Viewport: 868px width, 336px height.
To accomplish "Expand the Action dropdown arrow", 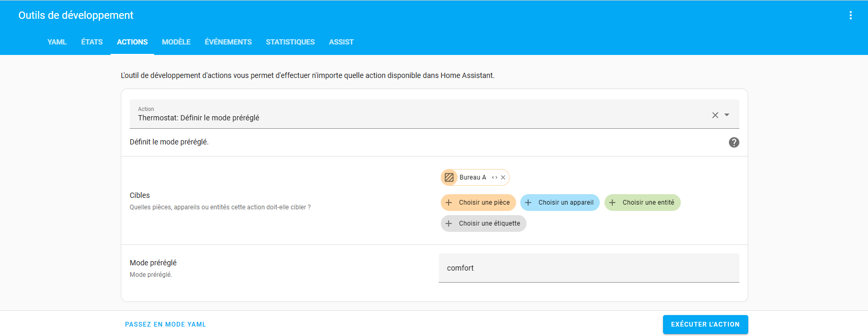I will point(727,115).
